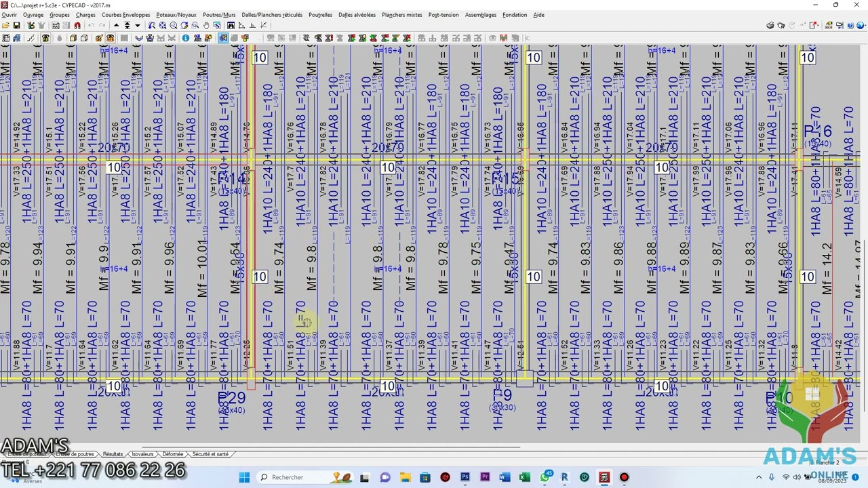This screenshot has height=488, width=868.
Task: Click the redo arrow icon
Action: (x=102, y=25)
